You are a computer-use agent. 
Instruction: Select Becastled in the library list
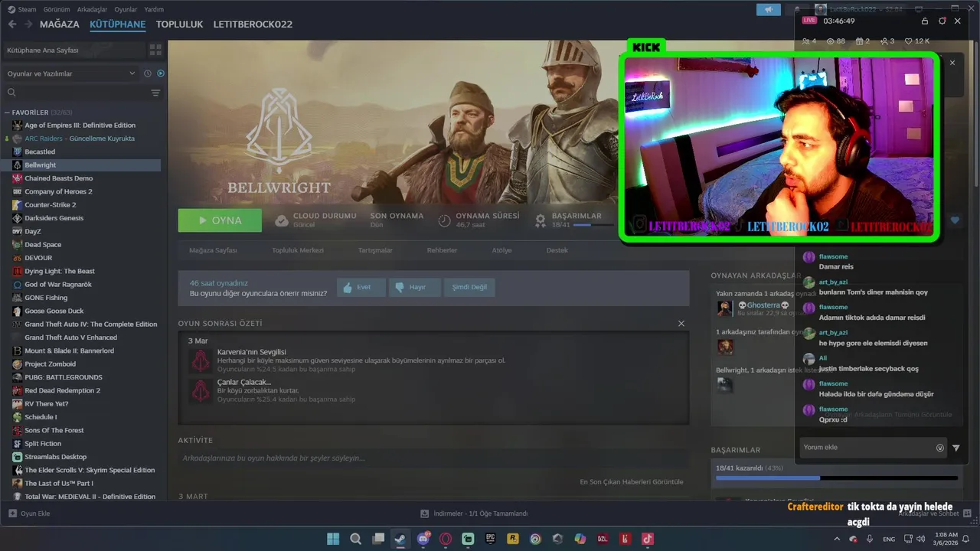coord(40,152)
